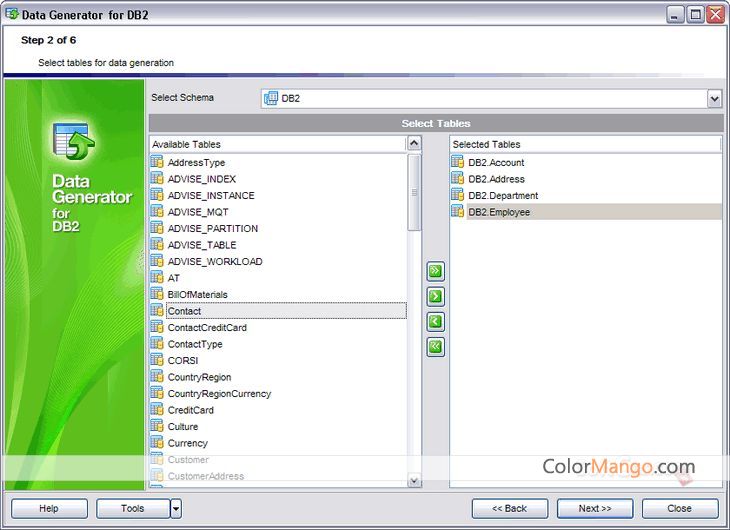Go back with the << Back button
This screenshot has height=530, width=730.
510,509
